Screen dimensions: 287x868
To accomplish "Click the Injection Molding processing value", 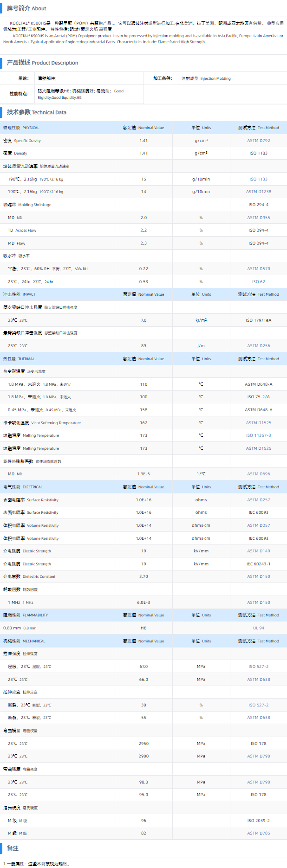I will (x=206, y=78).
